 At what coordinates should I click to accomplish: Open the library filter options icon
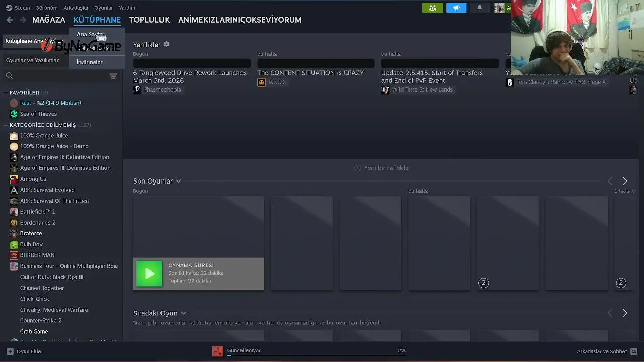pyautogui.click(x=113, y=76)
